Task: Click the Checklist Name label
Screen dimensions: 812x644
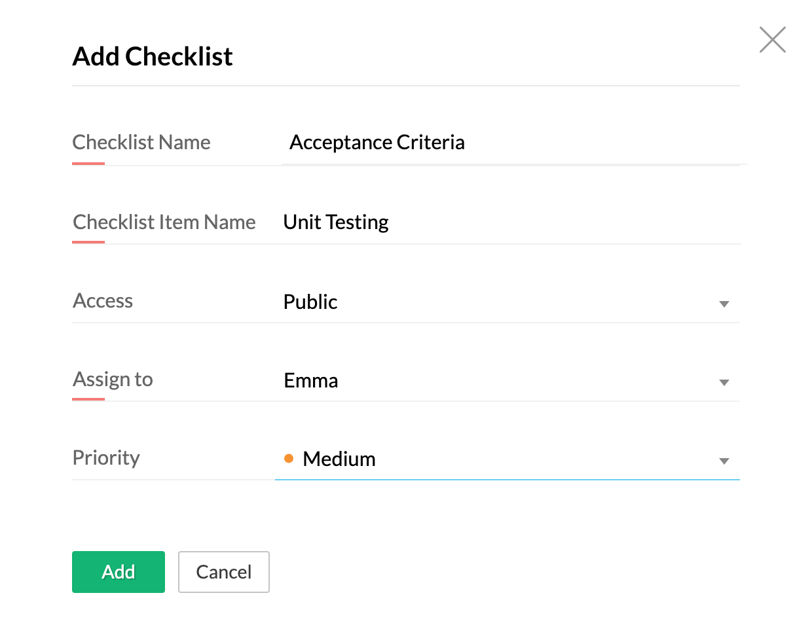Action: point(141,143)
